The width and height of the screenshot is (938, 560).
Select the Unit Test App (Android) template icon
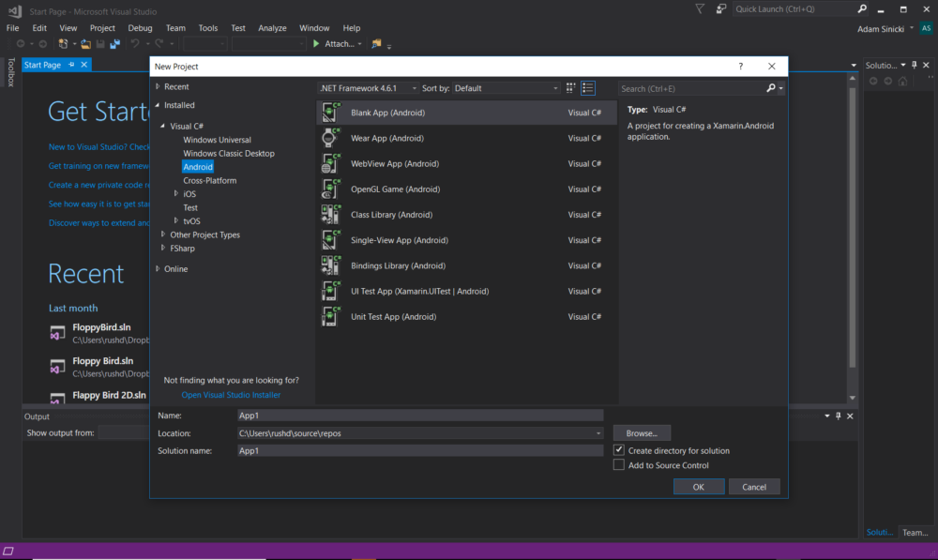(x=331, y=316)
